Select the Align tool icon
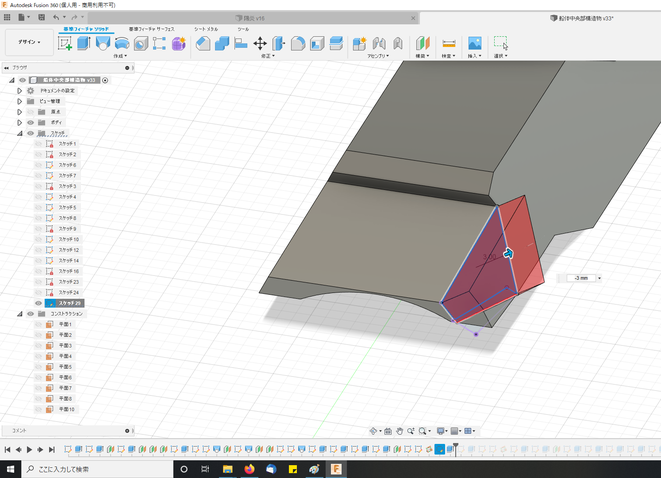Viewport: 661px width, 478px height. click(x=241, y=43)
